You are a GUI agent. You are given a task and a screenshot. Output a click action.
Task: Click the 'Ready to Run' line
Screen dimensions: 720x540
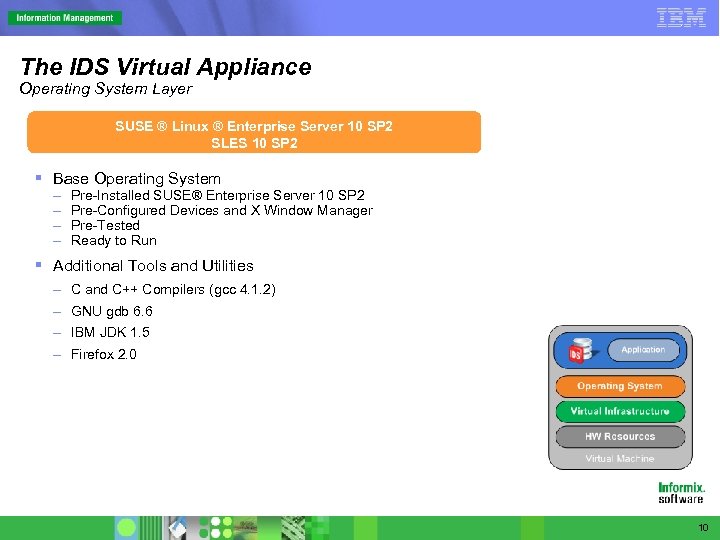114,241
